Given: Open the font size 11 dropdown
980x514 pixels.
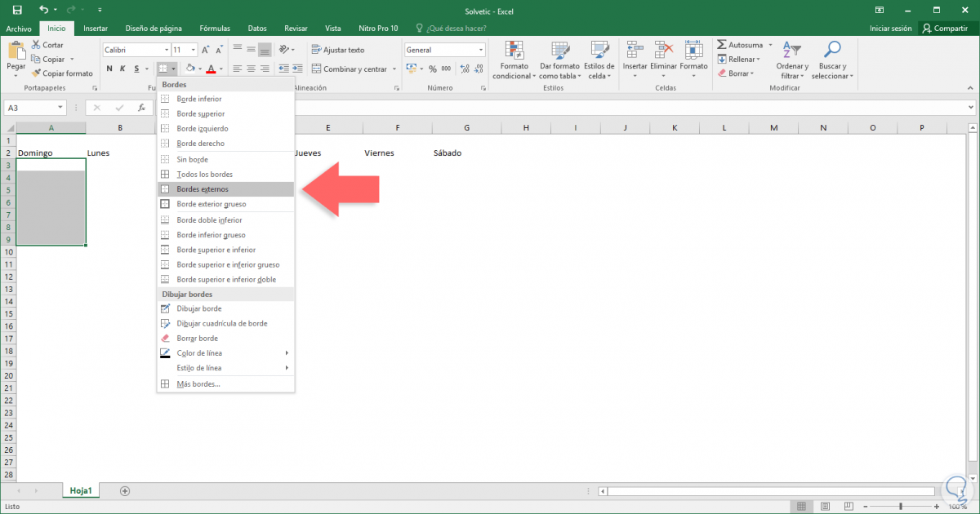Looking at the screenshot, I should pos(194,50).
